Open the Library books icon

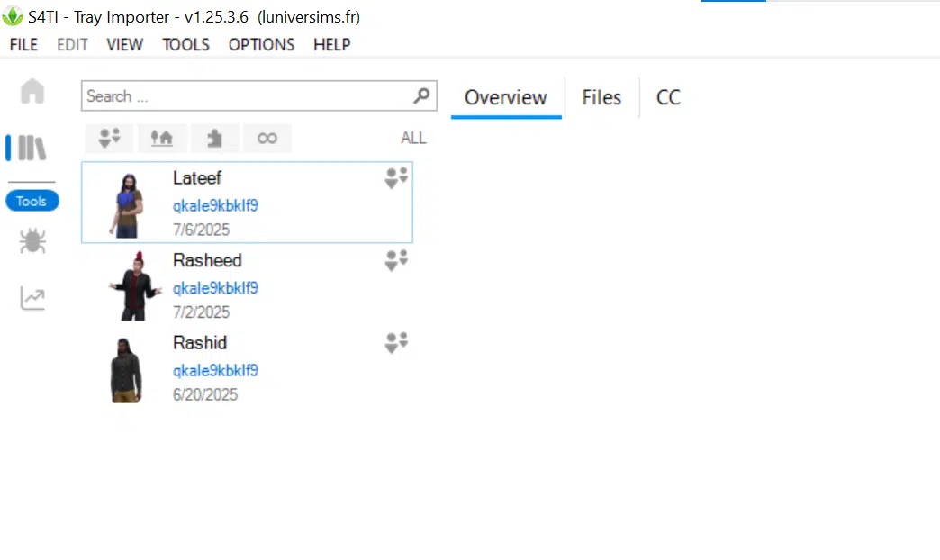[x=32, y=148]
